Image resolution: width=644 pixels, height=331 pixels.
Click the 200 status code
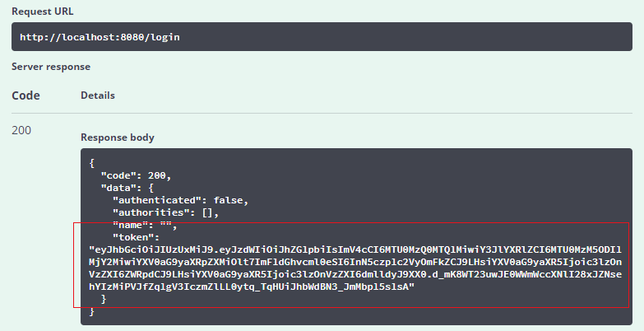[21, 130]
